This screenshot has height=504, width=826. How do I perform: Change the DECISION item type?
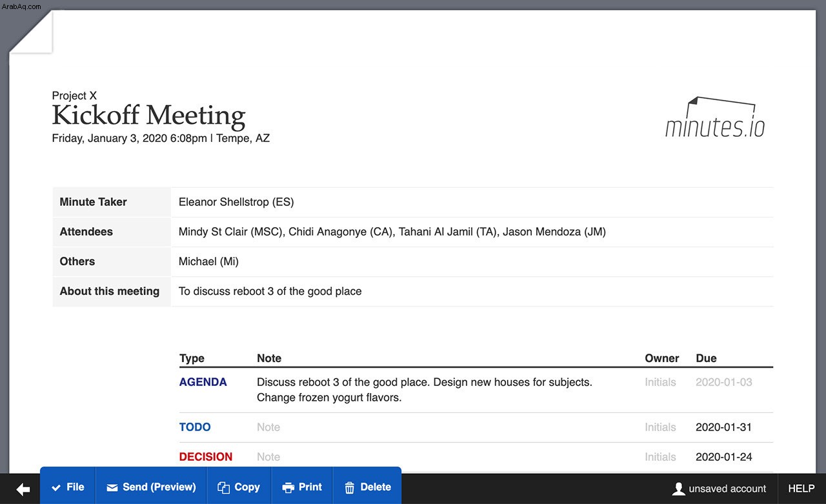pyautogui.click(x=206, y=457)
